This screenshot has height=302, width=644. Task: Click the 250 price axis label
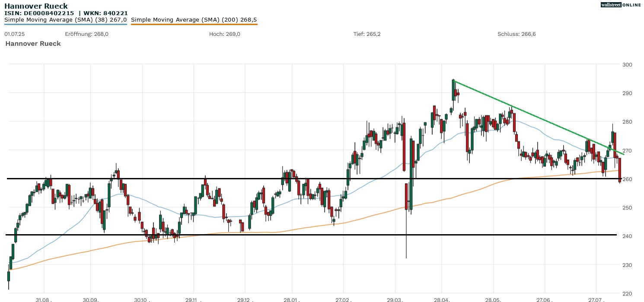pyautogui.click(x=627, y=208)
